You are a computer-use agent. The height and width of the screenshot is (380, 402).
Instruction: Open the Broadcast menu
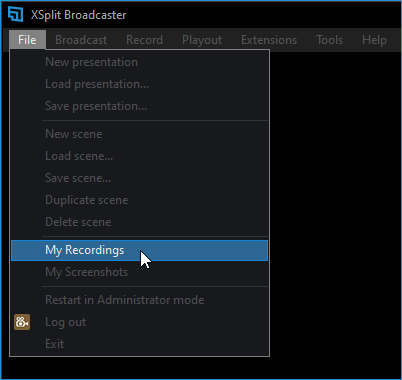point(81,40)
